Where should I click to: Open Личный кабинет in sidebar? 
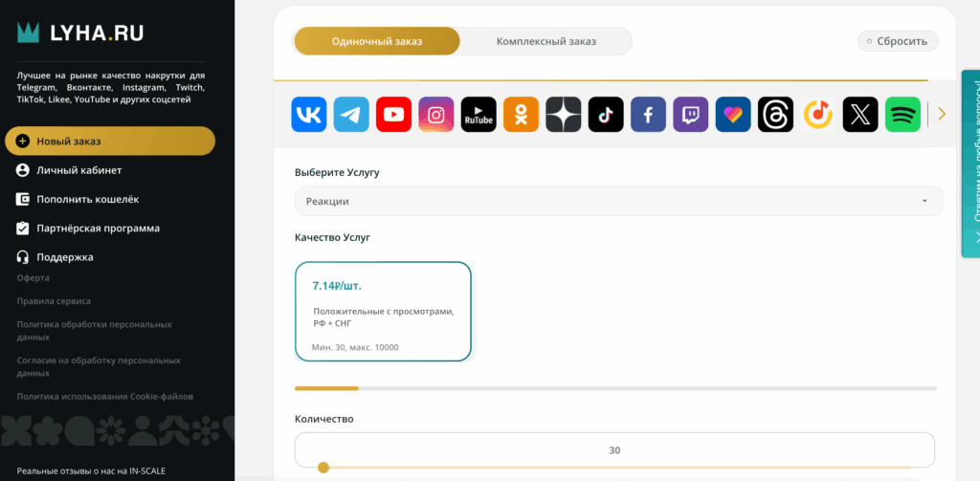(x=78, y=170)
